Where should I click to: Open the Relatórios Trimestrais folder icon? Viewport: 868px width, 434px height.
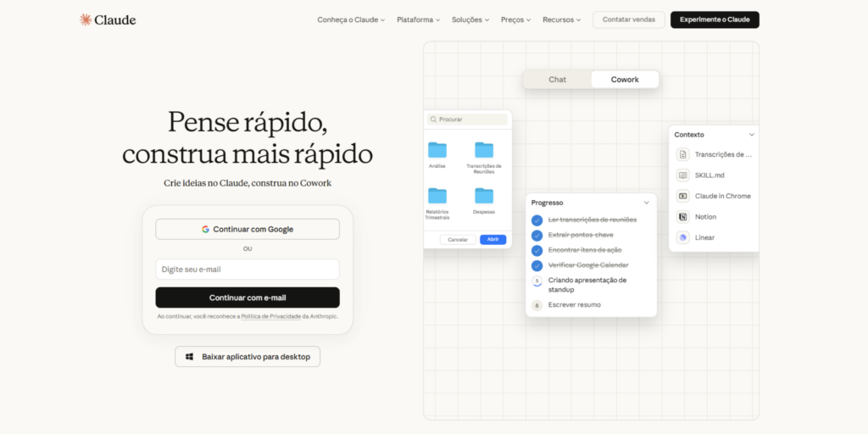click(x=437, y=196)
